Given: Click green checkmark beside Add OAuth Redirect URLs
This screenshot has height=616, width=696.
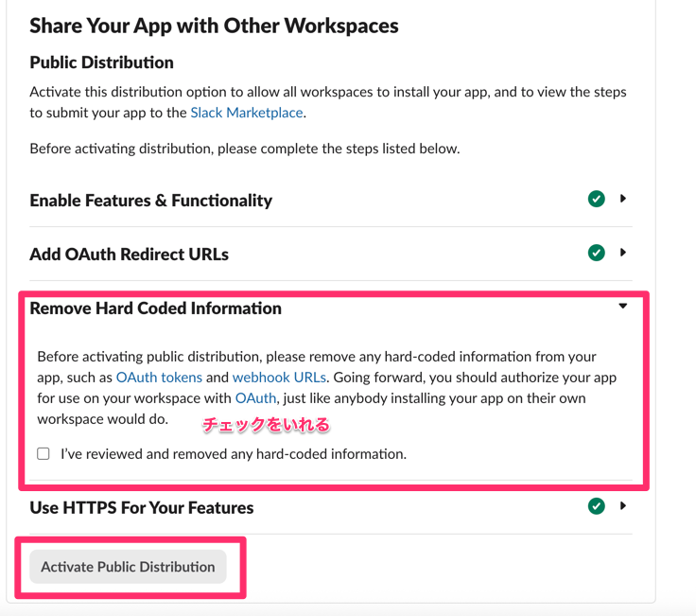Looking at the screenshot, I should (x=596, y=253).
